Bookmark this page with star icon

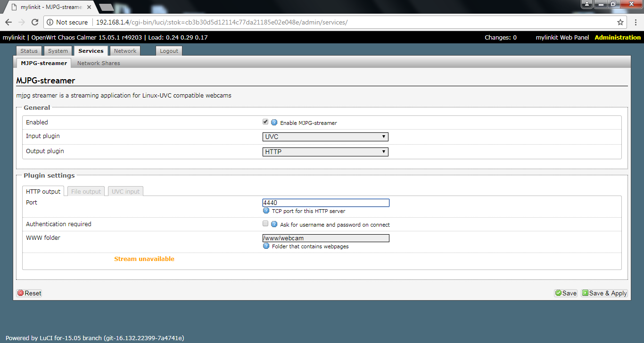coord(620,22)
